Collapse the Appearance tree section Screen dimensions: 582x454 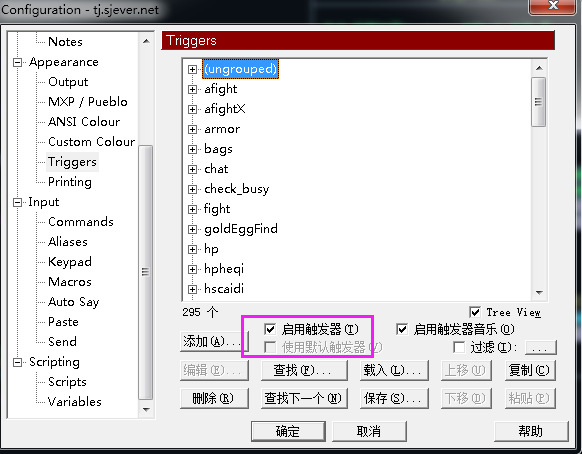click(17, 62)
